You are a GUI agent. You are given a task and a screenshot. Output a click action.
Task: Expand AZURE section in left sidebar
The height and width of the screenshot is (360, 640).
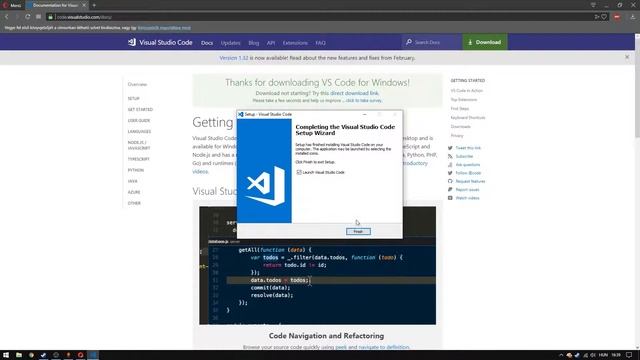pos(134,192)
